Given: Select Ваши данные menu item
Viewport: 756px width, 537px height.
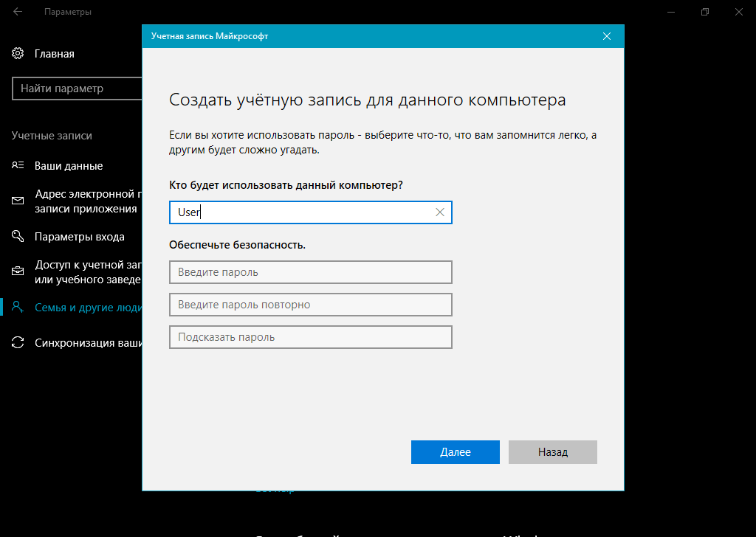Looking at the screenshot, I should (x=69, y=166).
